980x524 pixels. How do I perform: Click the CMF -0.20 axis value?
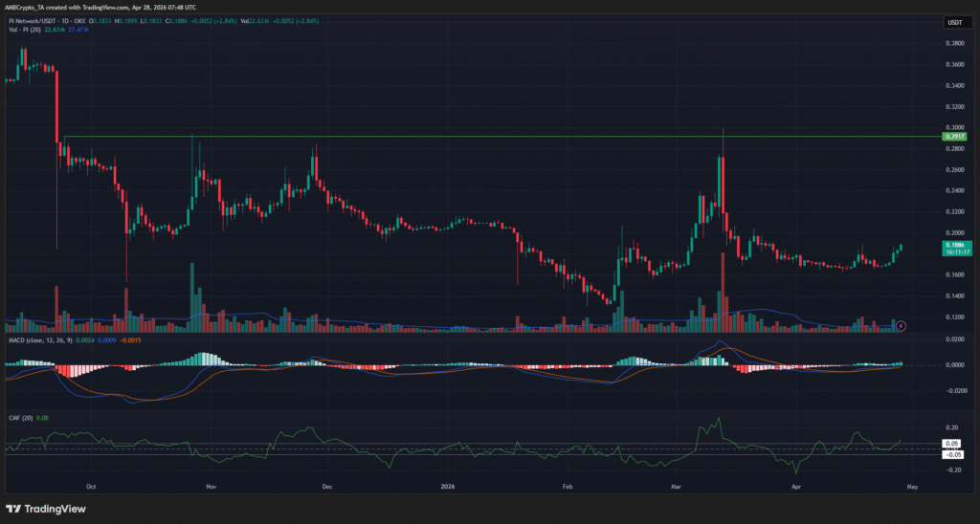pyautogui.click(x=952, y=470)
